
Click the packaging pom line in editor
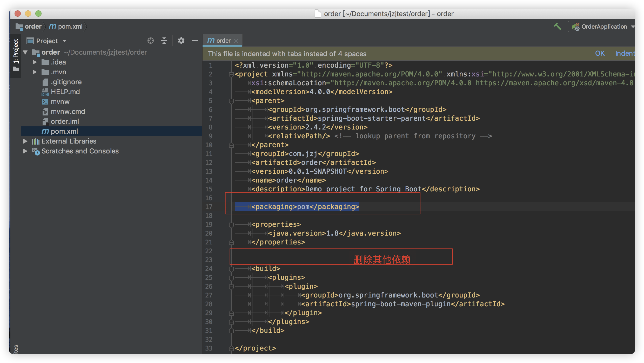pyautogui.click(x=305, y=207)
